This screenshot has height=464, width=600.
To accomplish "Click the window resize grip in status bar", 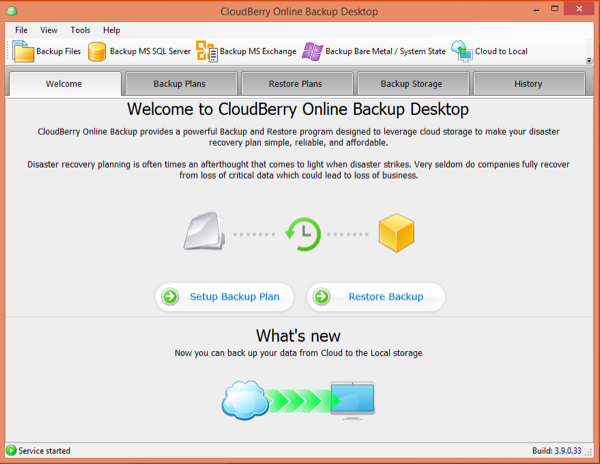I will [589, 453].
